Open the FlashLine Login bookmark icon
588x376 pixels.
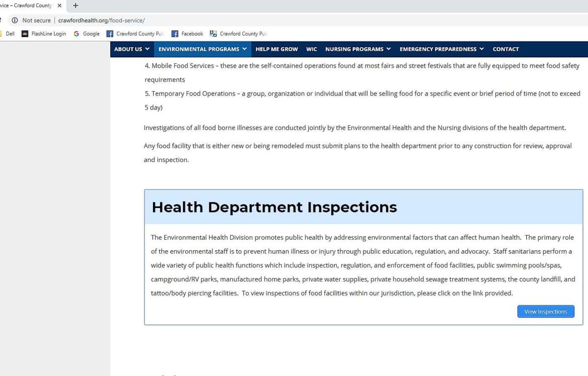point(25,34)
